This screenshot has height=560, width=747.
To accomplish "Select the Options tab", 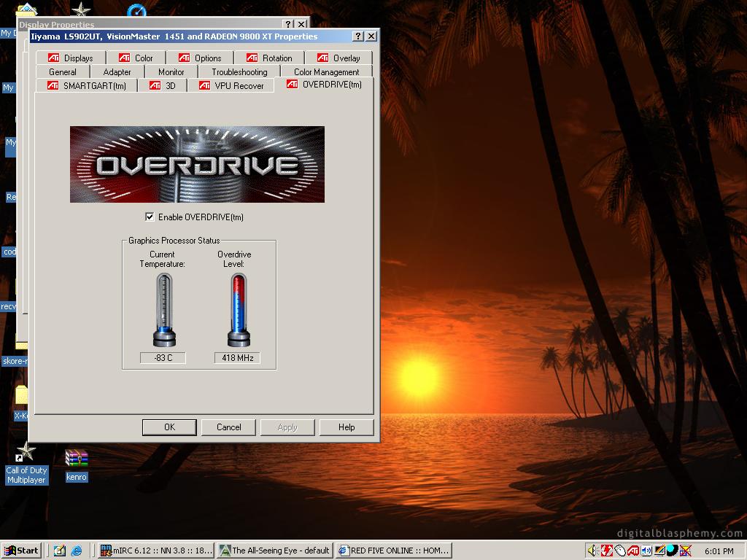I will point(200,58).
